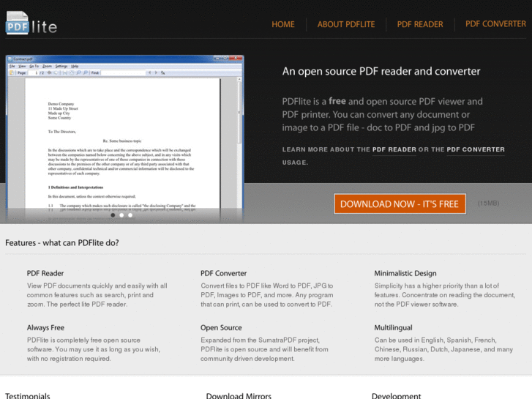Open the HOME navigation item
The width and height of the screenshot is (532, 399).
click(283, 24)
